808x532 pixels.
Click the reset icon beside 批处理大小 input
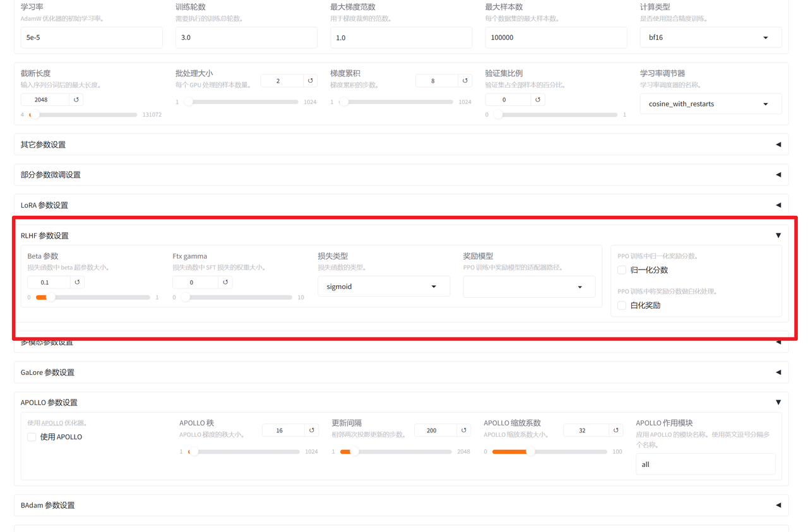(309, 80)
